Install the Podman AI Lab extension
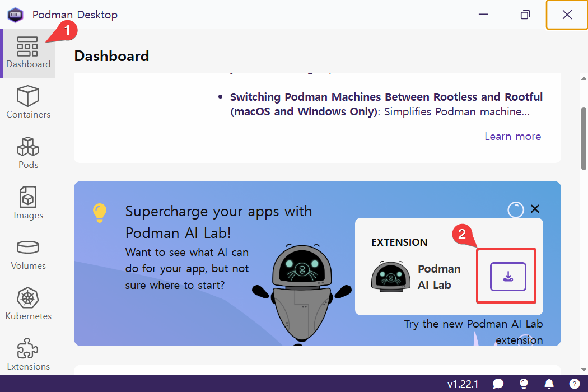Image resolution: width=588 pixels, height=392 pixels. pyautogui.click(x=508, y=277)
